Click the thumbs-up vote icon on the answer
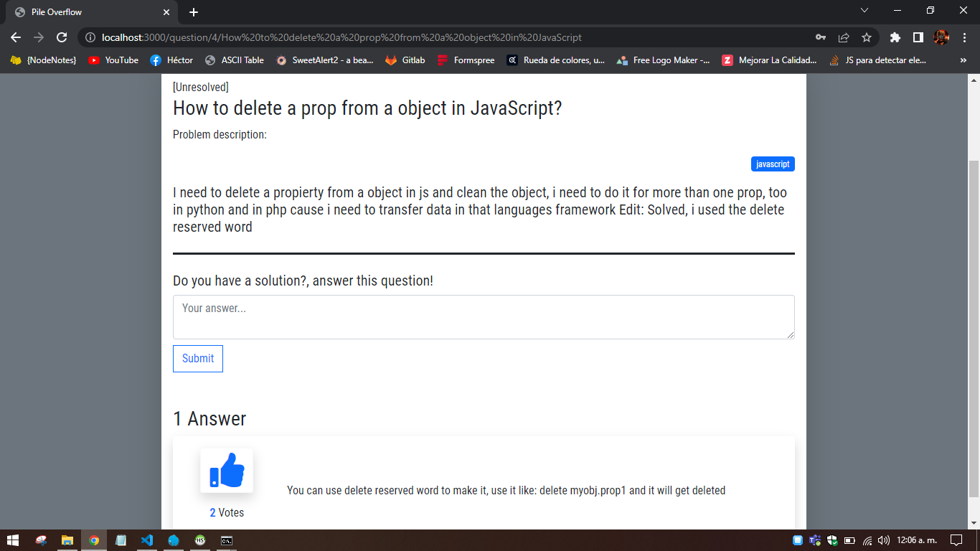 click(226, 470)
